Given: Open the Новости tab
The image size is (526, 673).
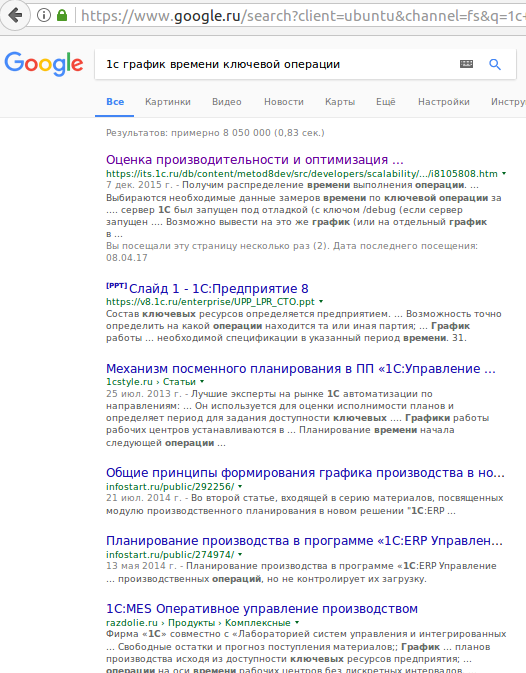Looking at the screenshot, I should tap(284, 102).
